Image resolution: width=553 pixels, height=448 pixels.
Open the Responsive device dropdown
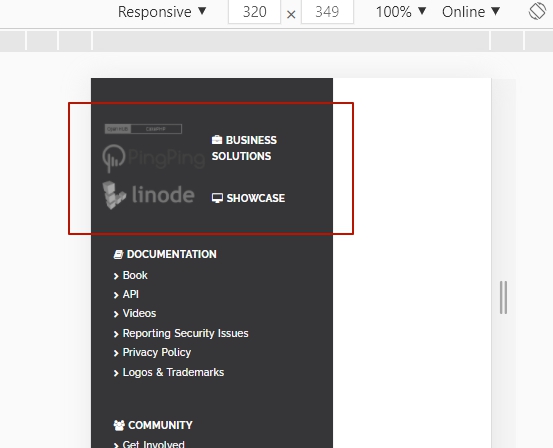[162, 12]
